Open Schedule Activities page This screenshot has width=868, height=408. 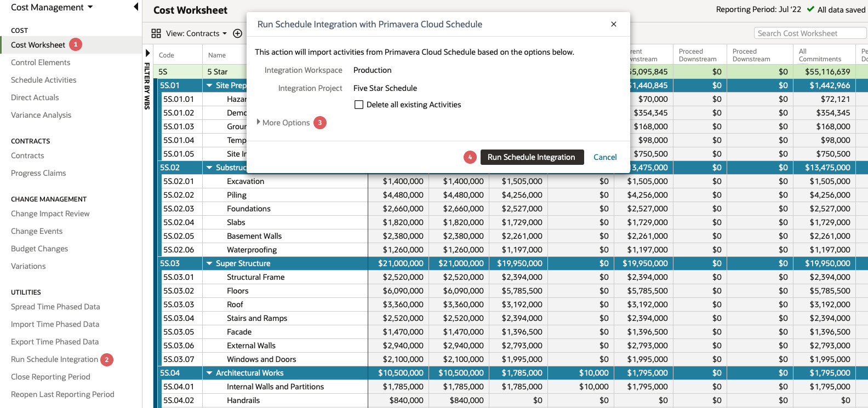coord(44,80)
